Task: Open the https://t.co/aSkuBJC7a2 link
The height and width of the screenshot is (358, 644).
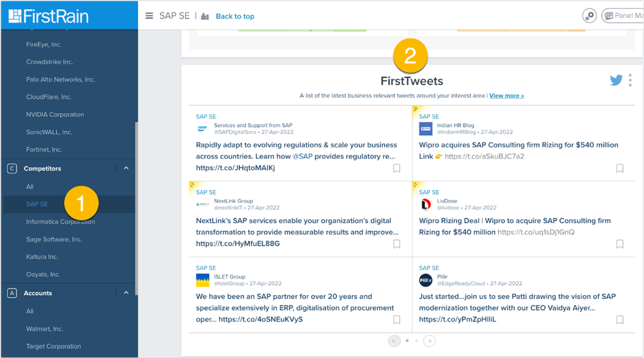Action: click(484, 156)
